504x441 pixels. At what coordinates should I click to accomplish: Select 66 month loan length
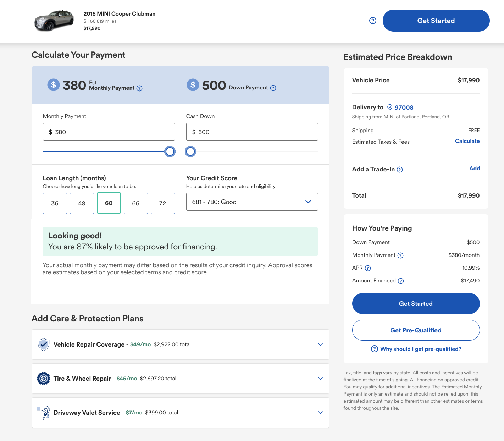(136, 203)
